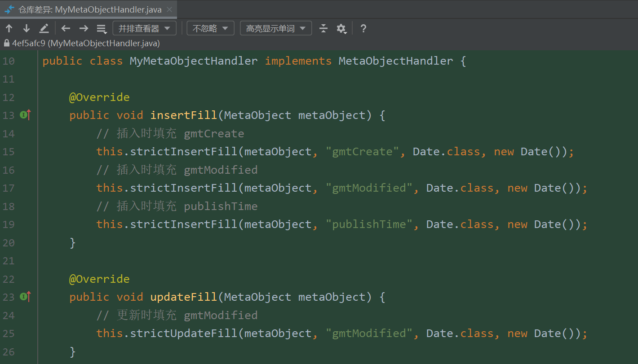The width and height of the screenshot is (638, 364).
Task: Click the "publishTime" string in code
Action: (x=368, y=224)
